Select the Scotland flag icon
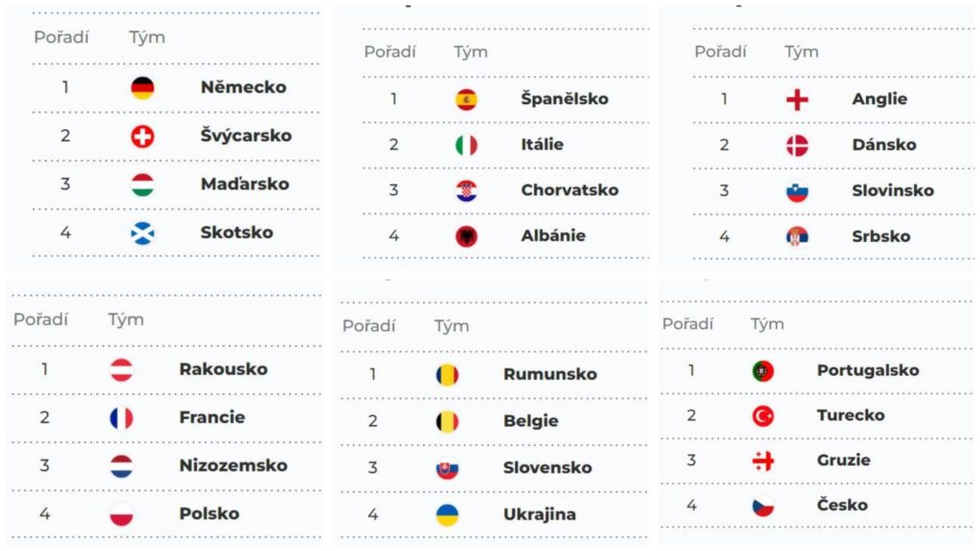 tap(143, 233)
